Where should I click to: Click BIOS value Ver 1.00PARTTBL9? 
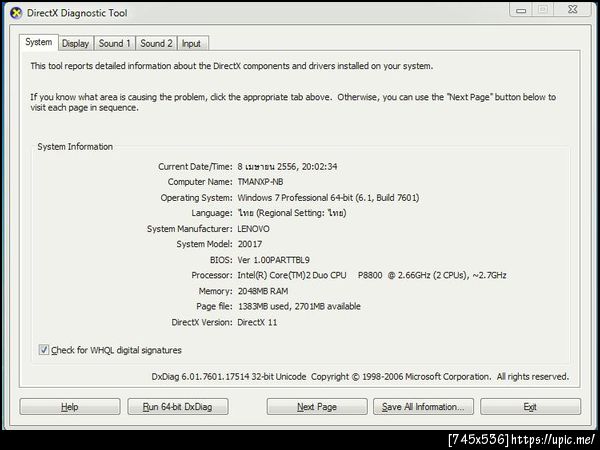[x=274, y=260]
